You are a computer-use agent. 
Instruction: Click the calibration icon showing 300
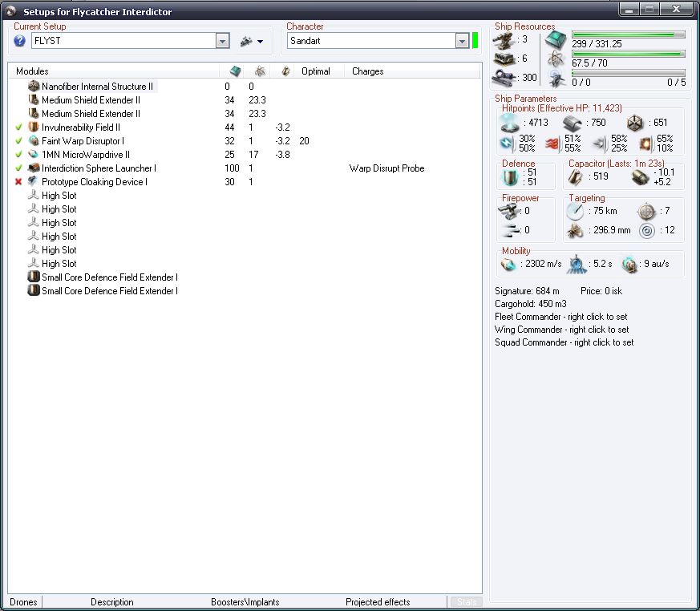(504, 78)
